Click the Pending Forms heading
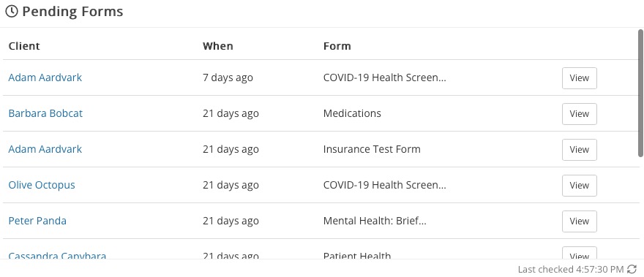 coord(72,12)
